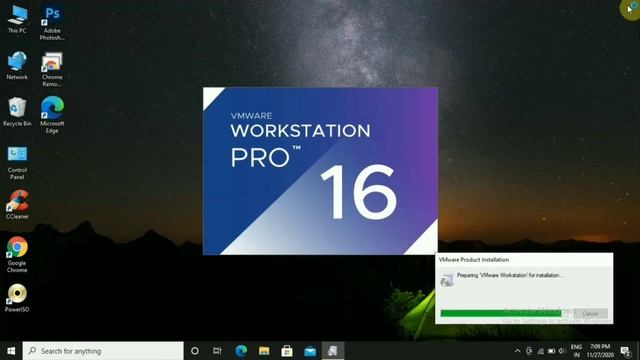Select the Adobe Photoshop desktop shortcut
This screenshot has width=640, height=360.
[52, 22]
